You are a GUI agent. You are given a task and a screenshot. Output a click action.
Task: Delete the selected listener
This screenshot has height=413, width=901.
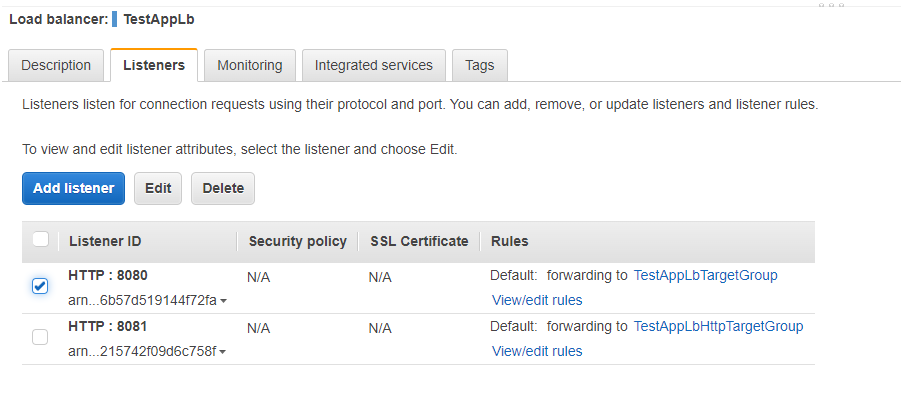pyautogui.click(x=223, y=188)
